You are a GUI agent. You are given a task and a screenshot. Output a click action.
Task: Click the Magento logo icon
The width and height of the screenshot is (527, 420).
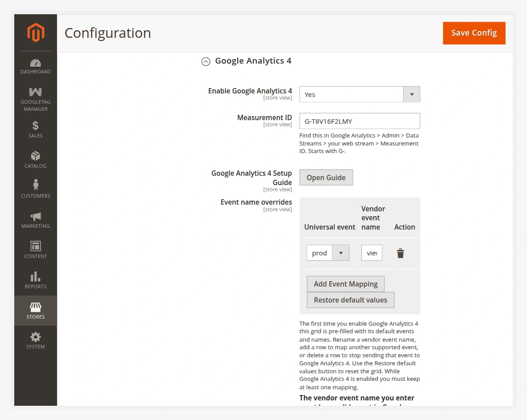click(36, 32)
